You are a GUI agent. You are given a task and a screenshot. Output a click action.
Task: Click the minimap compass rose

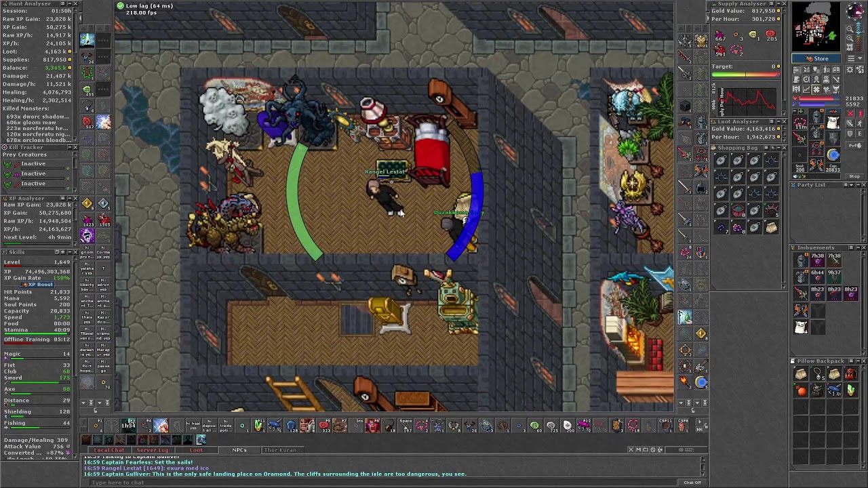click(855, 11)
